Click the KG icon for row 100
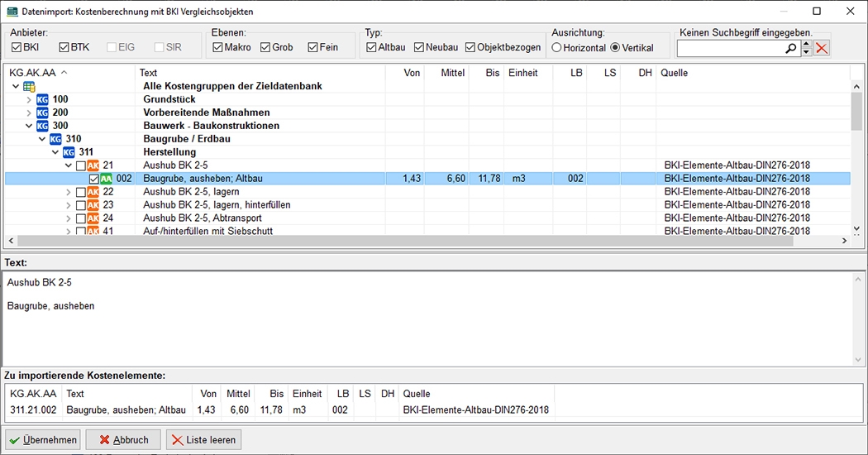The image size is (868, 455). click(43, 100)
